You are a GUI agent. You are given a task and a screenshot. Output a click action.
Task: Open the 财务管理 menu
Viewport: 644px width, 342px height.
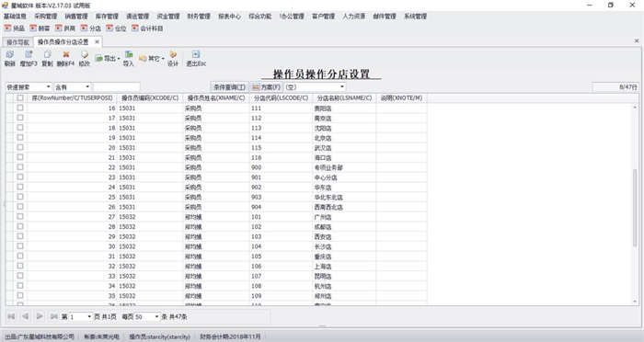pyautogui.click(x=199, y=17)
